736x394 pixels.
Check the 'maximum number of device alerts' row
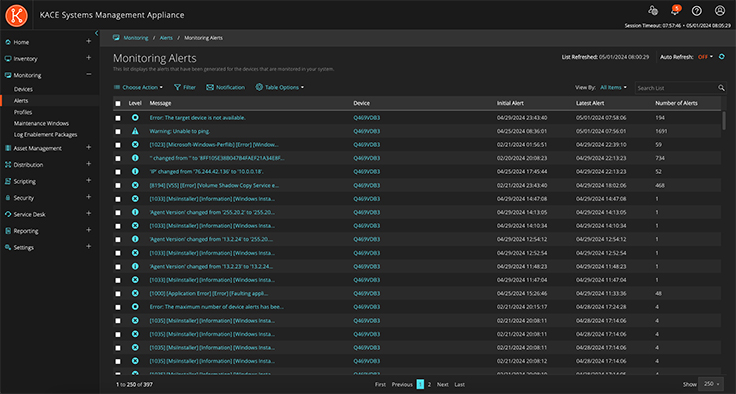(x=118, y=307)
